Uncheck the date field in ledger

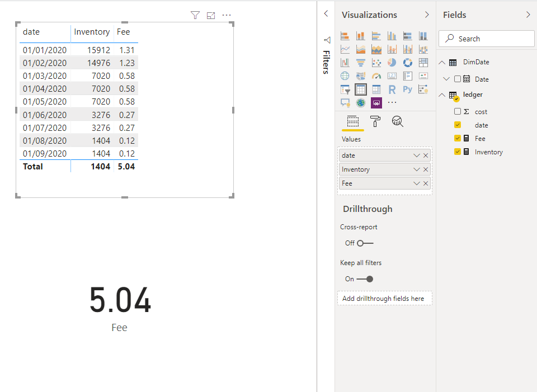pyautogui.click(x=458, y=125)
